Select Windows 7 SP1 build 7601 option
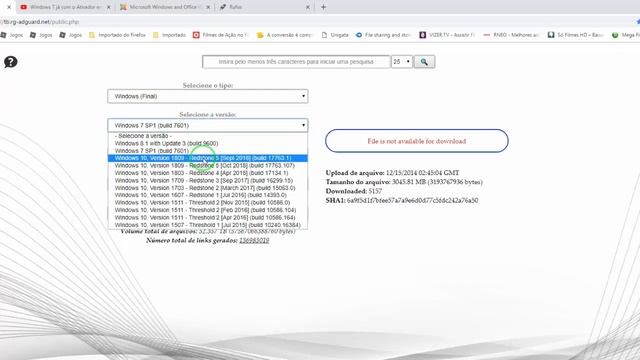The height and width of the screenshot is (360, 640). click(208, 151)
